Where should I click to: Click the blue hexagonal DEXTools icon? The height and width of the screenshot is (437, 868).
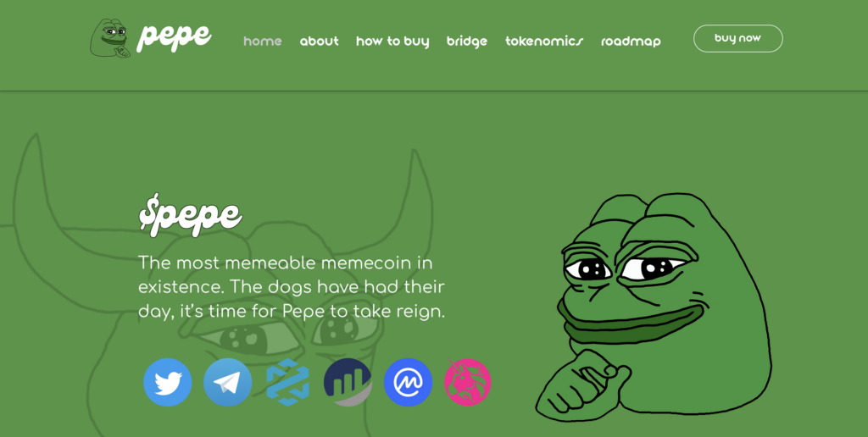(x=288, y=382)
